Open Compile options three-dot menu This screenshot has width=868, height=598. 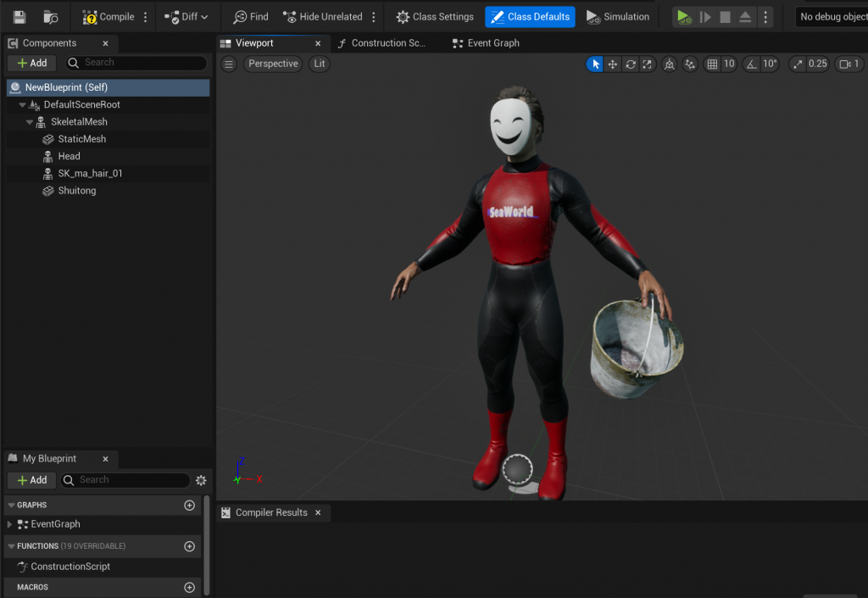pos(146,17)
